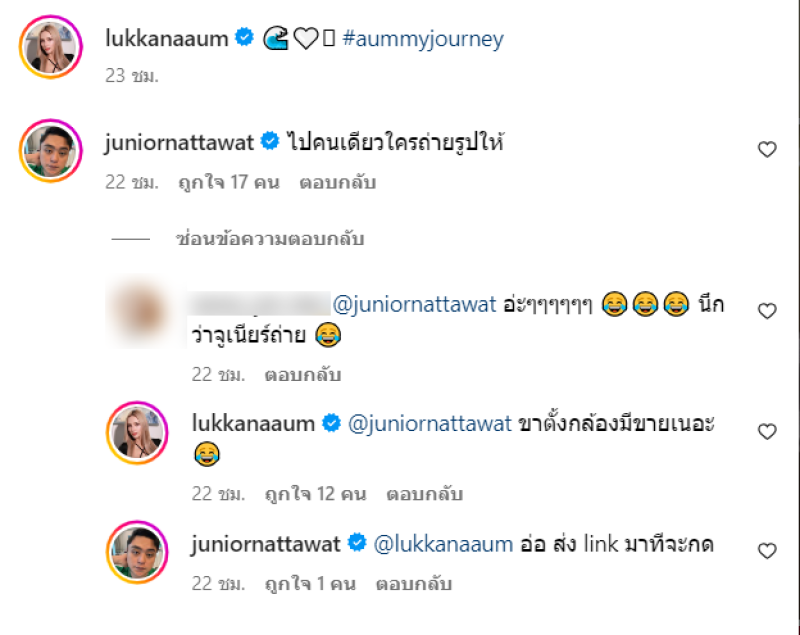This screenshot has height=635, width=800.
Task: Open lukkanaaum's profile picture in the caption
Action: tap(51, 47)
